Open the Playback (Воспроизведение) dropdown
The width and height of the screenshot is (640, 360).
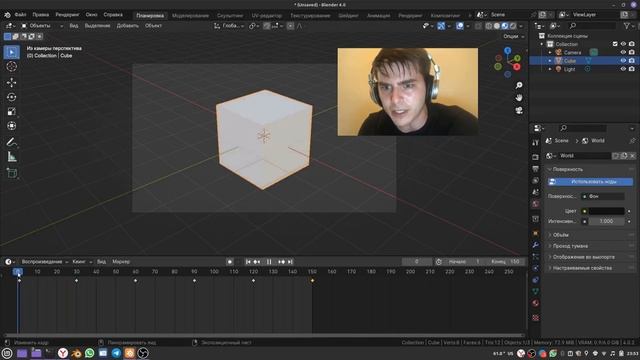pos(44,262)
